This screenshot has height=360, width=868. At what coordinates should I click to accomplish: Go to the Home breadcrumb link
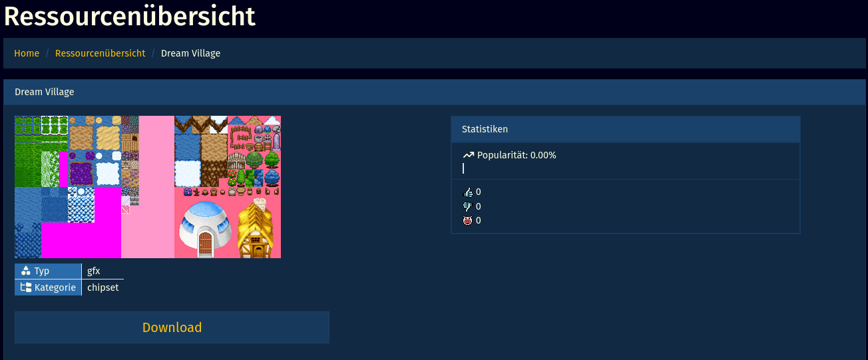[x=27, y=53]
